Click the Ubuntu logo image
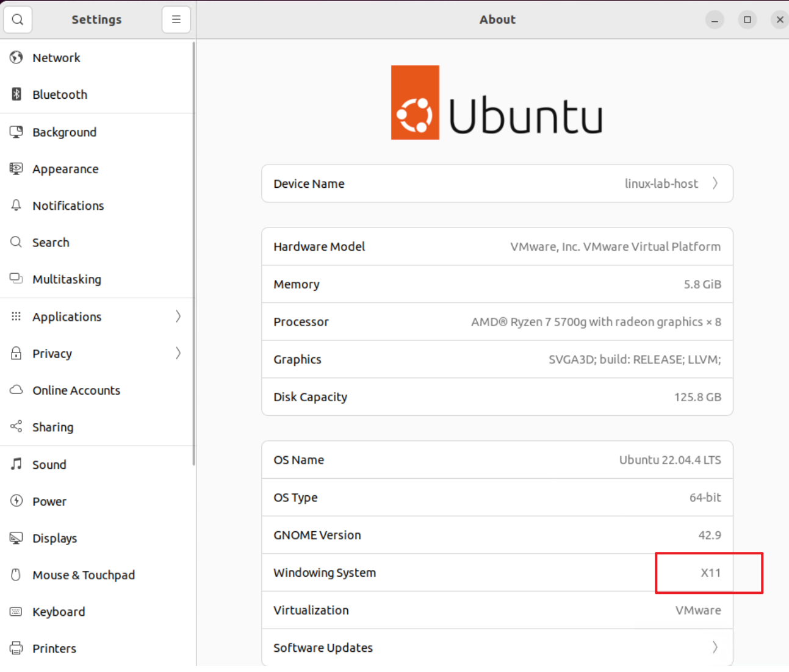Image resolution: width=789 pixels, height=672 pixels. pos(497,102)
